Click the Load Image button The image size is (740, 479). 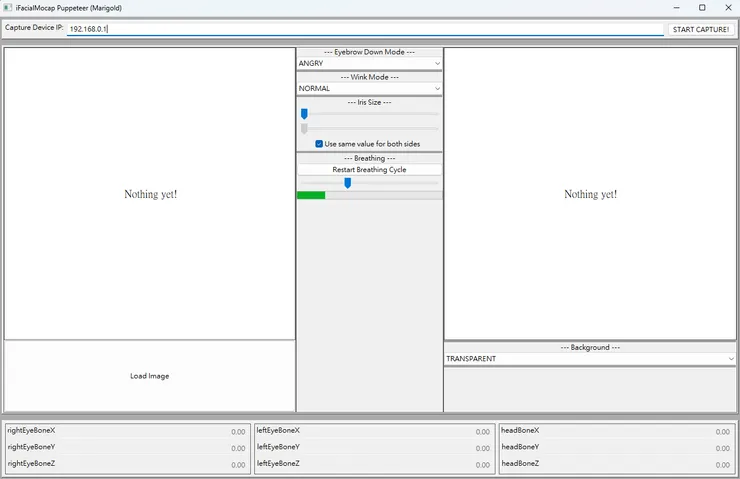tap(150, 376)
